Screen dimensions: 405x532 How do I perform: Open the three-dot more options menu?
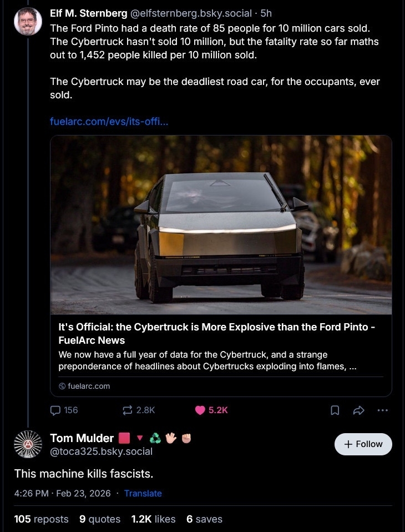pyautogui.click(x=382, y=410)
